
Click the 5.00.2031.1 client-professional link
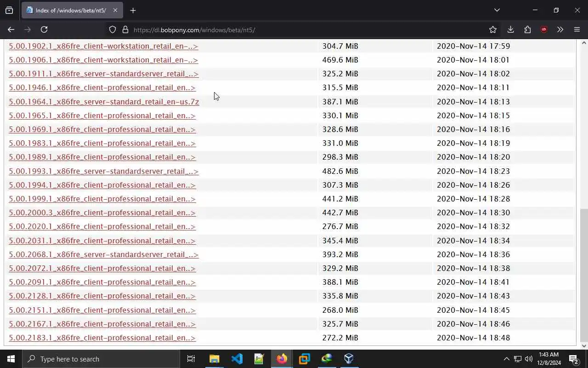102,241
